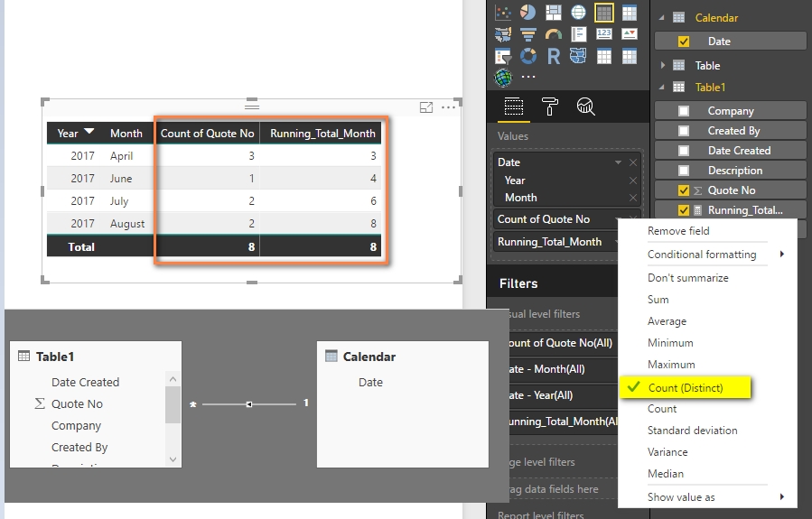This screenshot has width=812, height=519.
Task: Collapse the Calendar table in Fields
Action: (662, 17)
